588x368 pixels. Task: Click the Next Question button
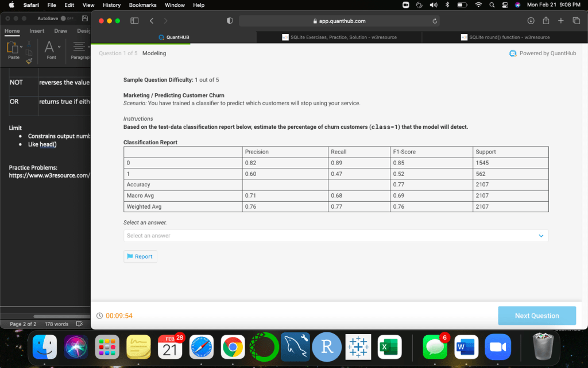pos(536,316)
